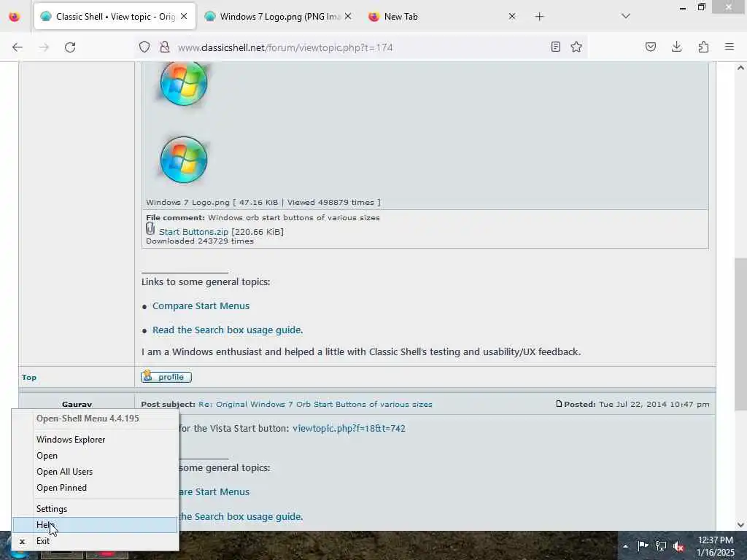Viewport: 747px width, 560px height.
Task: Open the taskbar clock showing 12:37 PM
Action: point(716,546)
